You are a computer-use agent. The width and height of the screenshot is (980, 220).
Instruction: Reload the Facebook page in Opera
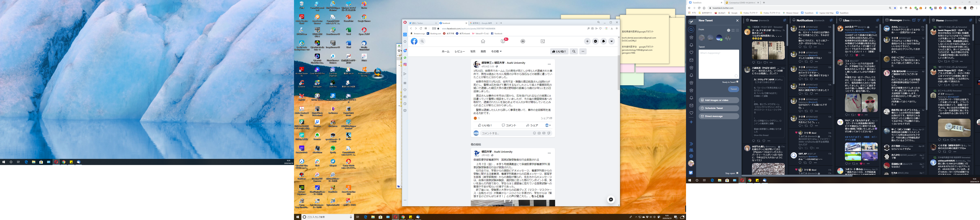coord(421,28)
